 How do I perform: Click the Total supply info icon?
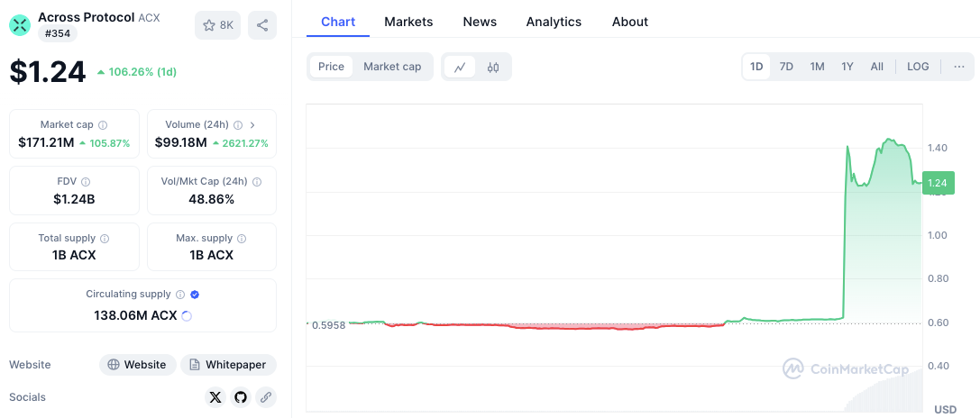[105, 239]
